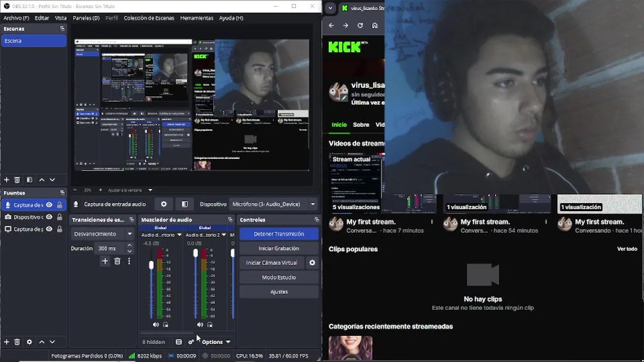
Task: Move scene down in Escenas panel
Action: (x=52, y=179)
